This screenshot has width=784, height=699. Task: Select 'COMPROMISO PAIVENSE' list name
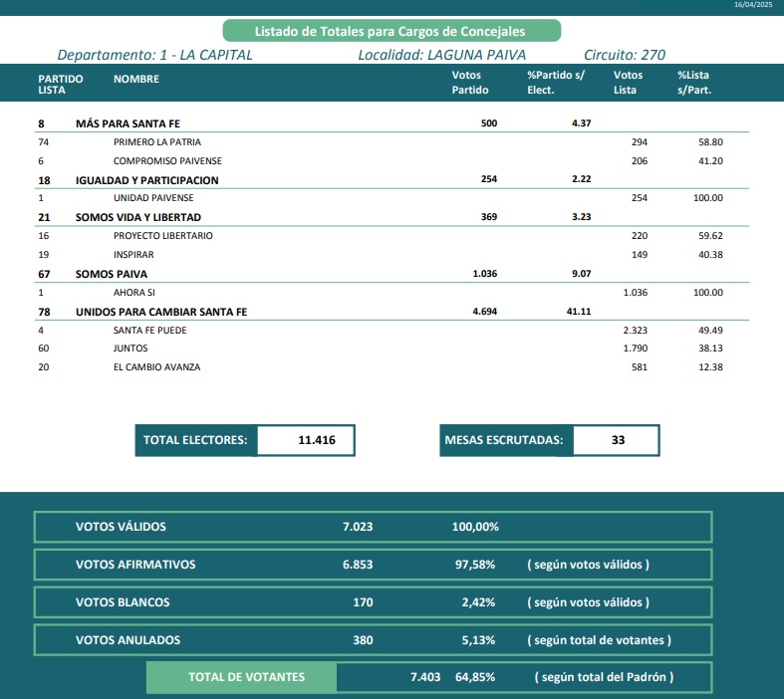[x=167, y=161]
